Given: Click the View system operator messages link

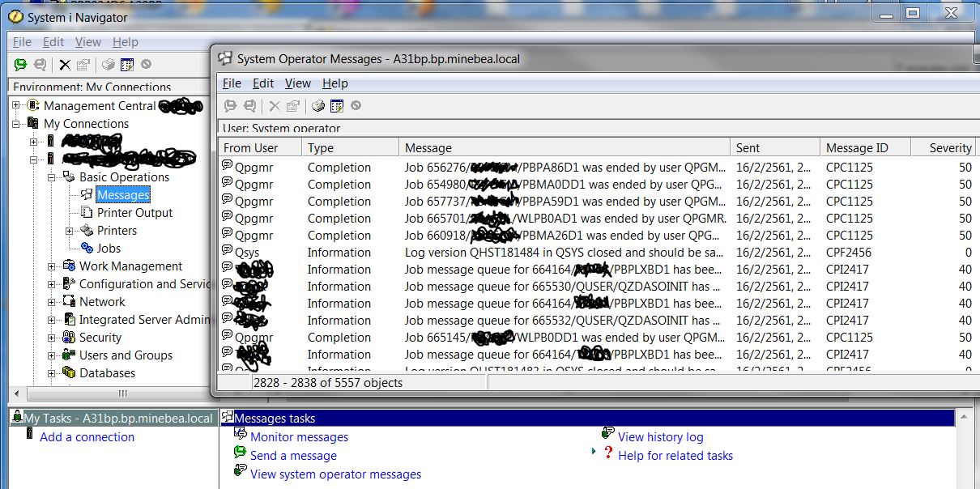Looking at the screenshot, I should click(335, 474).
